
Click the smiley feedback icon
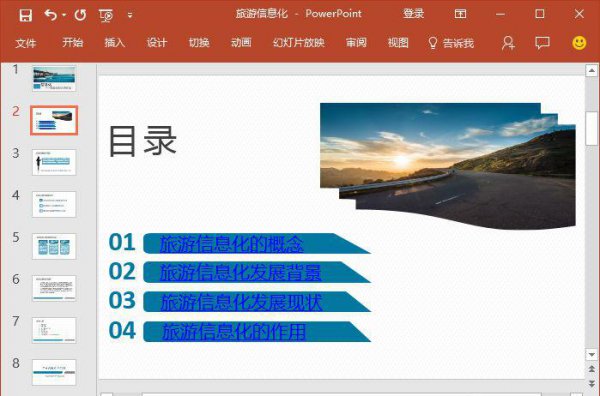pos(579,42)
